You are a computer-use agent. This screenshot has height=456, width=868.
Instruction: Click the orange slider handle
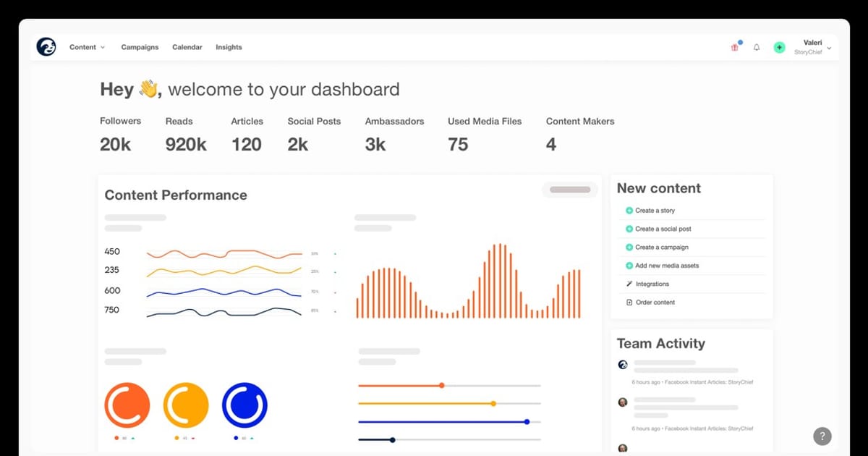click(x=442, y=386)
